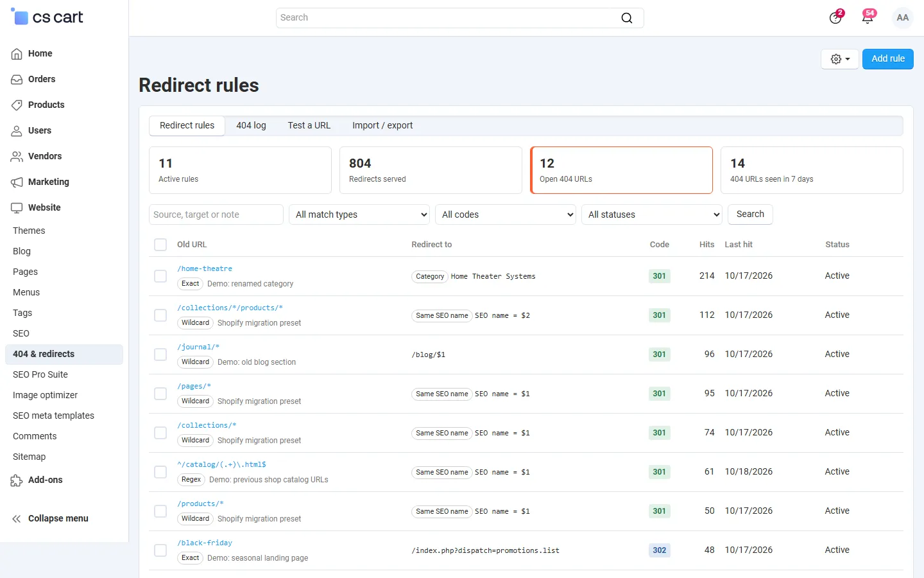
Task: Open the gear settings dropdown
Action: [x=840, y=59]
